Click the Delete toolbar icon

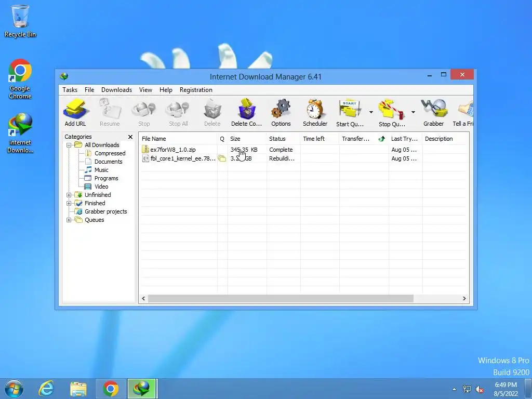click(212, 113)
